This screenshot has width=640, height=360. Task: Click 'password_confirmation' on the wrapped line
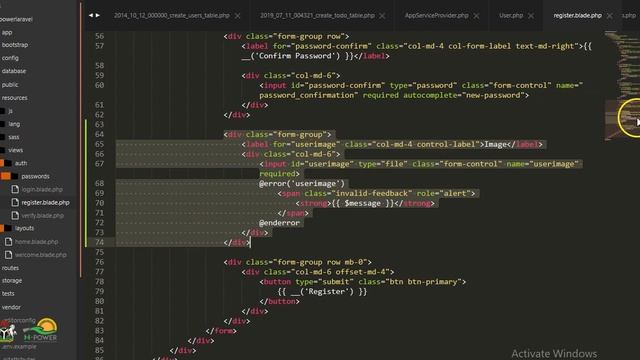point(308,95)
